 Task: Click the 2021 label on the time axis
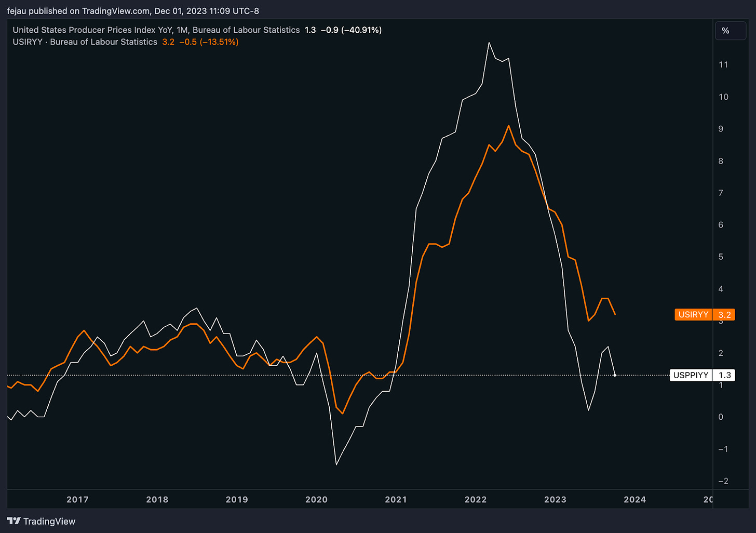396,500
